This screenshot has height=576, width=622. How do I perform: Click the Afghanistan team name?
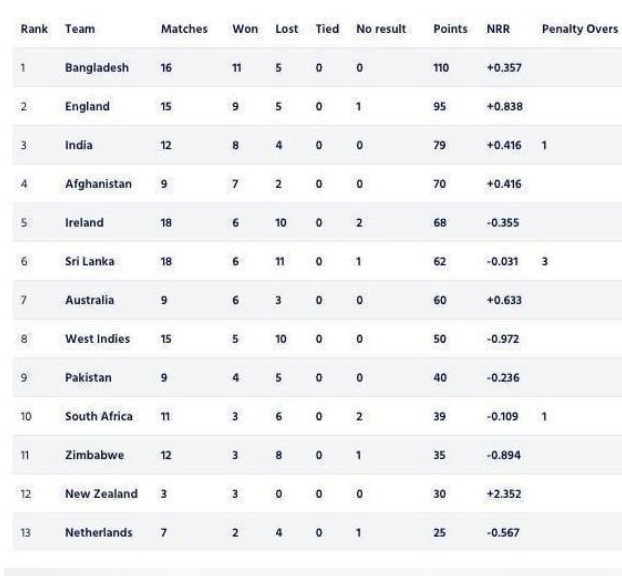click(98, 184)
